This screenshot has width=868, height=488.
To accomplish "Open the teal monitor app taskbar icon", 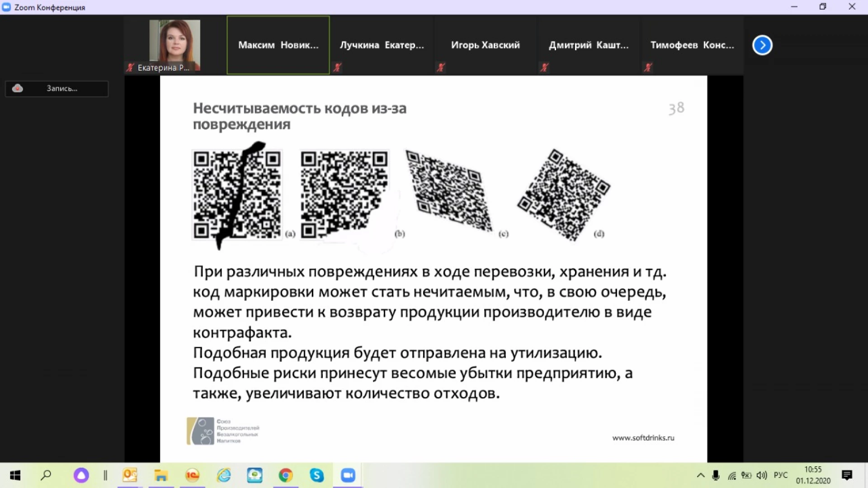I will (x=255, y=475).
